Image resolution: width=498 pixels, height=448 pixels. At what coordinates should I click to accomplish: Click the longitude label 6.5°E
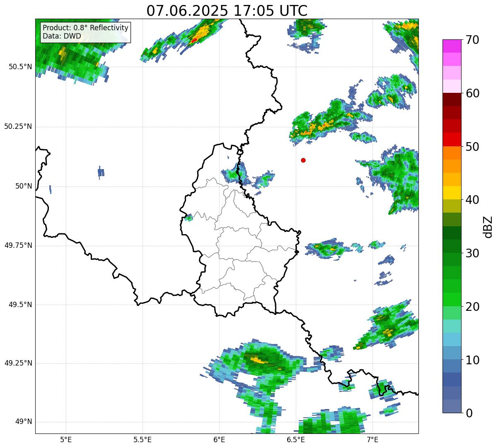296,440
